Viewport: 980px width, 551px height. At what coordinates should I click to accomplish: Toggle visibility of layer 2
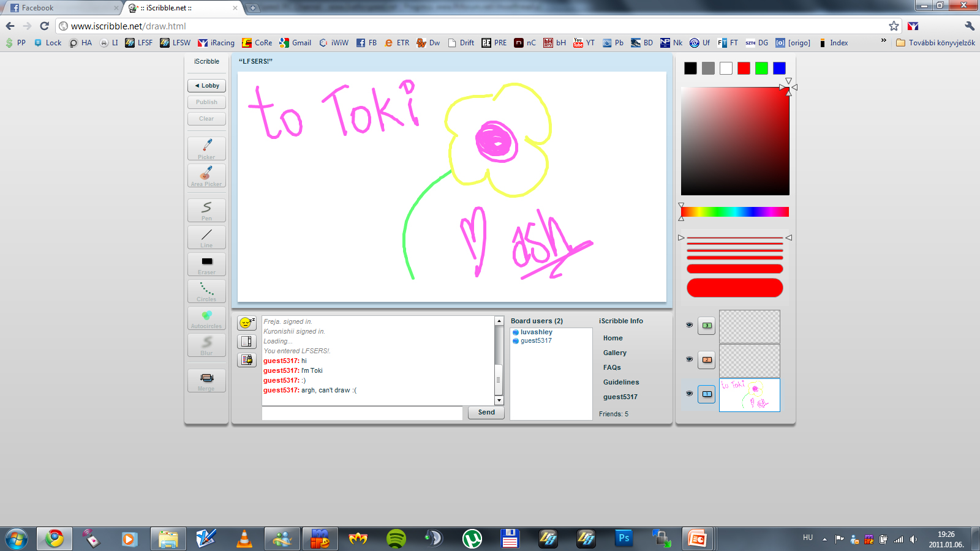pyautogui.click(x=689, y=359)
